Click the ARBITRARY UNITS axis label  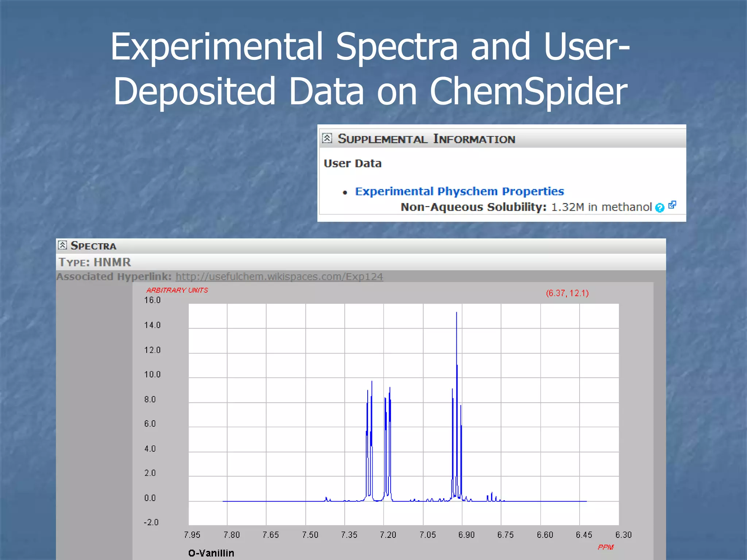[177, 290]
